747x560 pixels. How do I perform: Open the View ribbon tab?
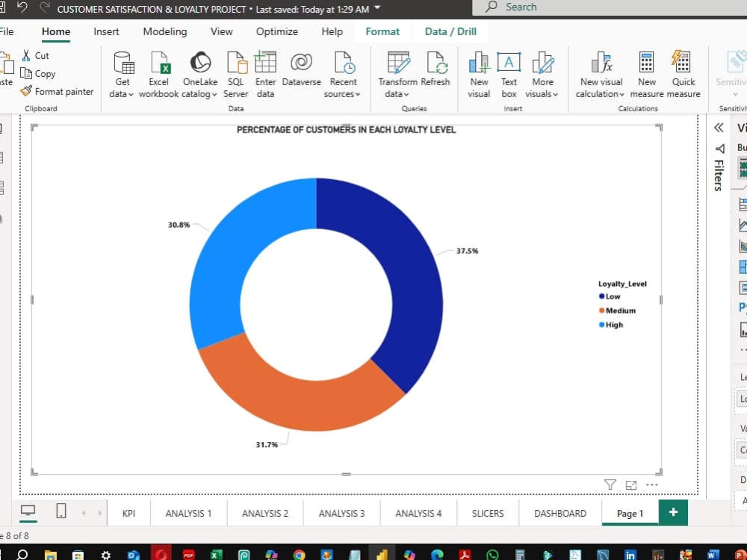click(x=222, y=31)
